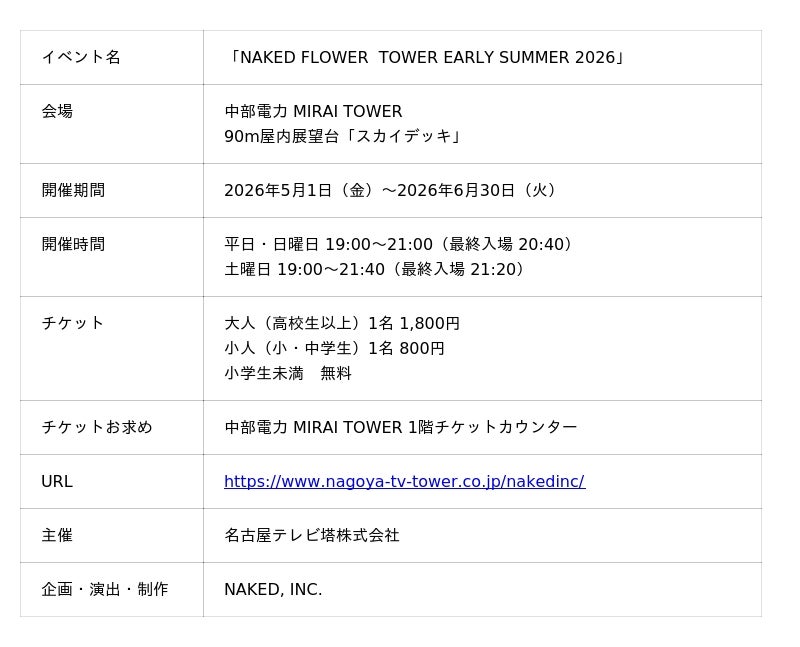Screen dimensions: 800x647
Task: Click the 中部電力 MIRAI TOWER venue text
Action: (313, 111)
